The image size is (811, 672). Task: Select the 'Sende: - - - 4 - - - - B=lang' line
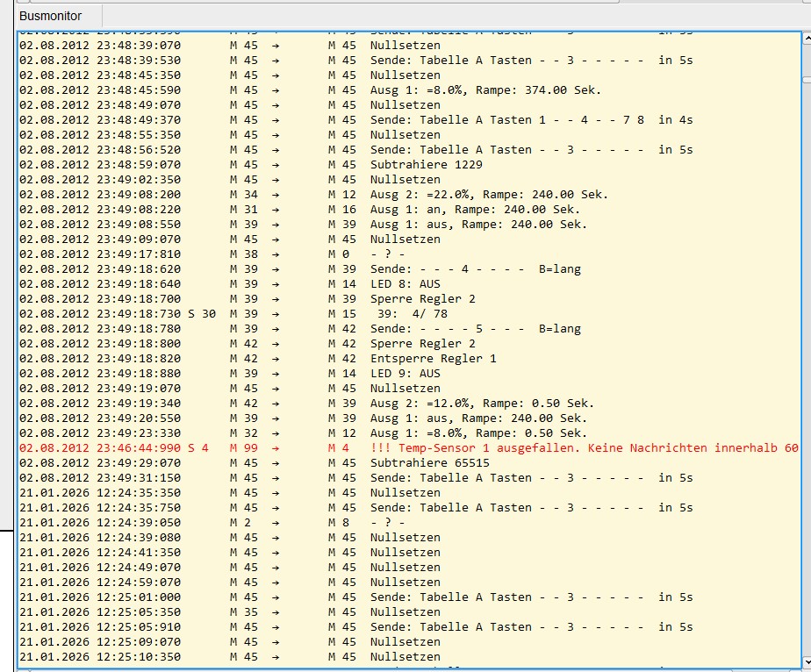click(x=475, y=269)
